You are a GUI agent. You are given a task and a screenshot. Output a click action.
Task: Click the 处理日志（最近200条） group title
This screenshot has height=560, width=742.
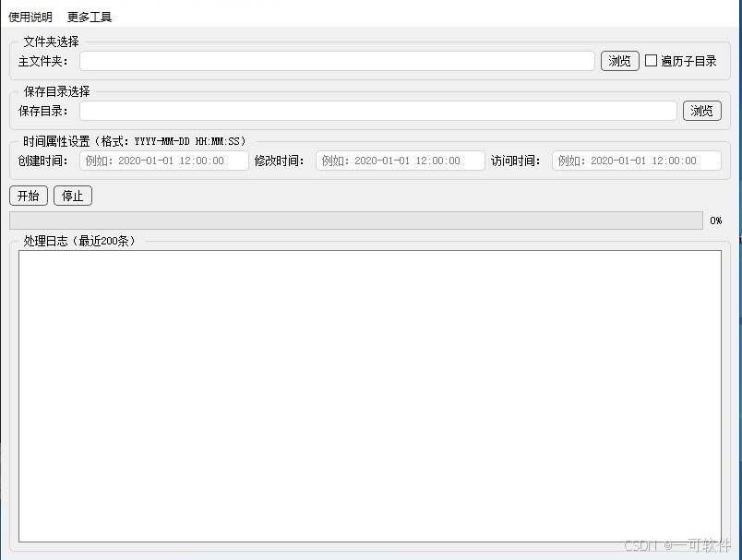point(81,241)
